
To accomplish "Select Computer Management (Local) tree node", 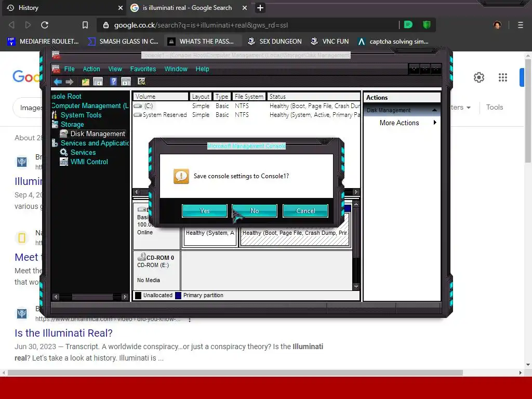I will 90,105.
